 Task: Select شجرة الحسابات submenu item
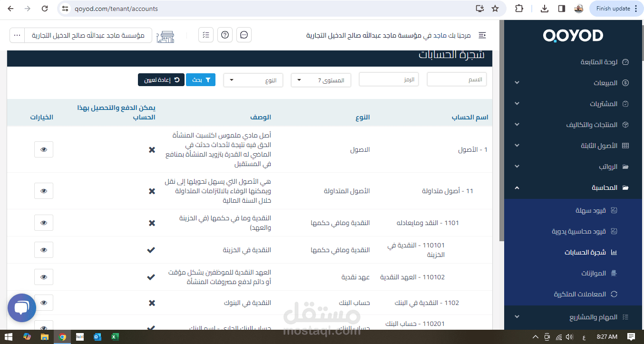pyautogui.click(x=585, y=252)
